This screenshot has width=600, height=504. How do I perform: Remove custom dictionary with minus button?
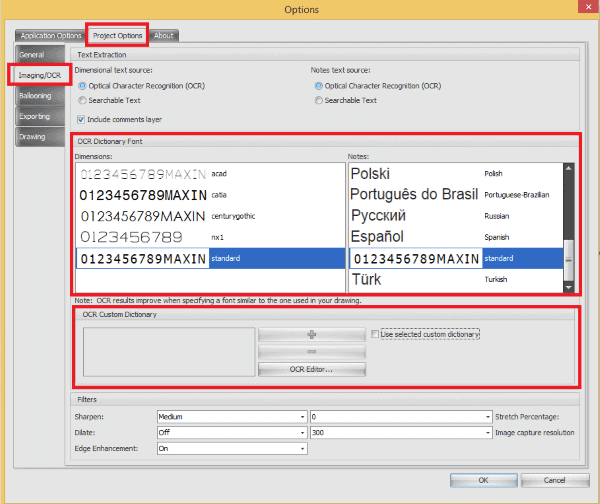(x=312, y=352)
